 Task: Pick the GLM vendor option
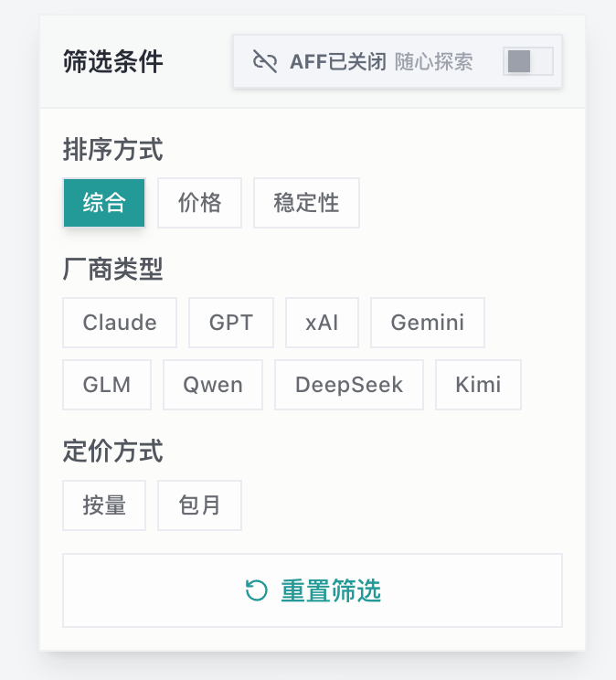pyautogui.click(x=107, y=385)
